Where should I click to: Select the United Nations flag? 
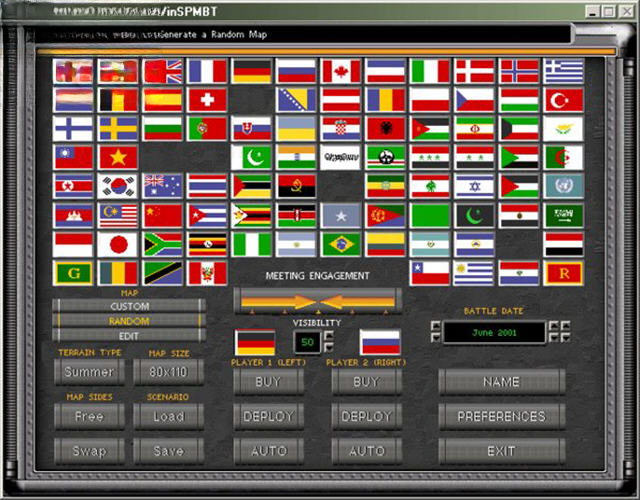coord(564,186)
